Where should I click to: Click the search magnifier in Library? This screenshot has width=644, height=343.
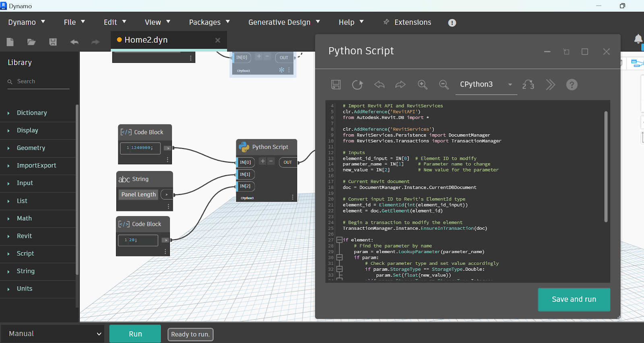pyautogui.click(x=10, y=82)
